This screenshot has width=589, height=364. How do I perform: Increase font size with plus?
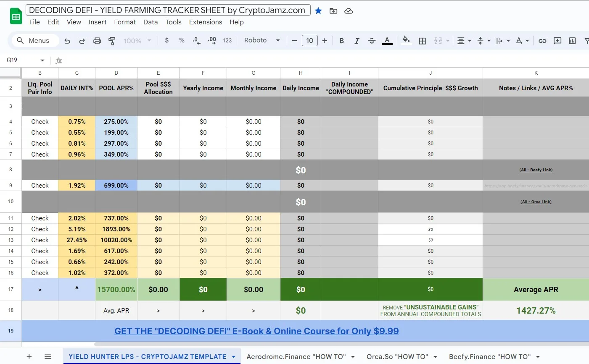coord(325,41)
